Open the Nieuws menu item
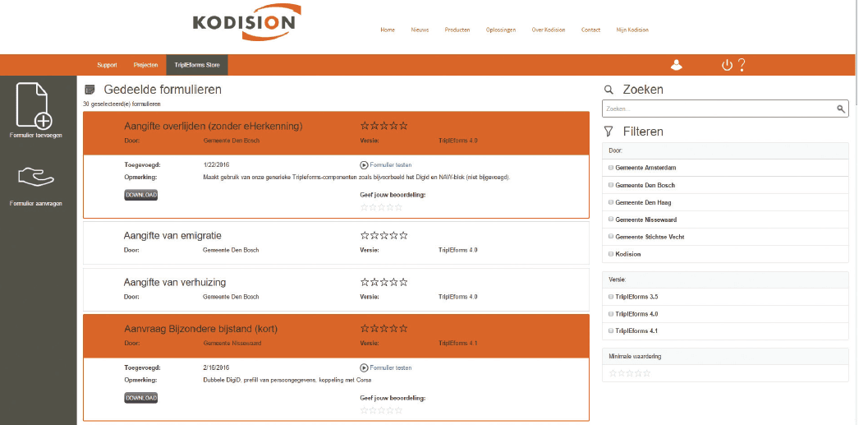This screenshot has height=425, width=868. tap(420, 30)
